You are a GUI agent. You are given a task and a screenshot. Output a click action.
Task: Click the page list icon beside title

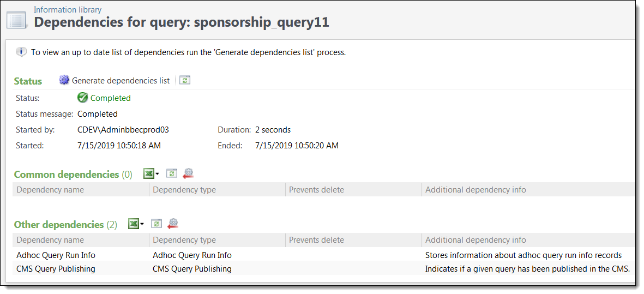(16, 20)
